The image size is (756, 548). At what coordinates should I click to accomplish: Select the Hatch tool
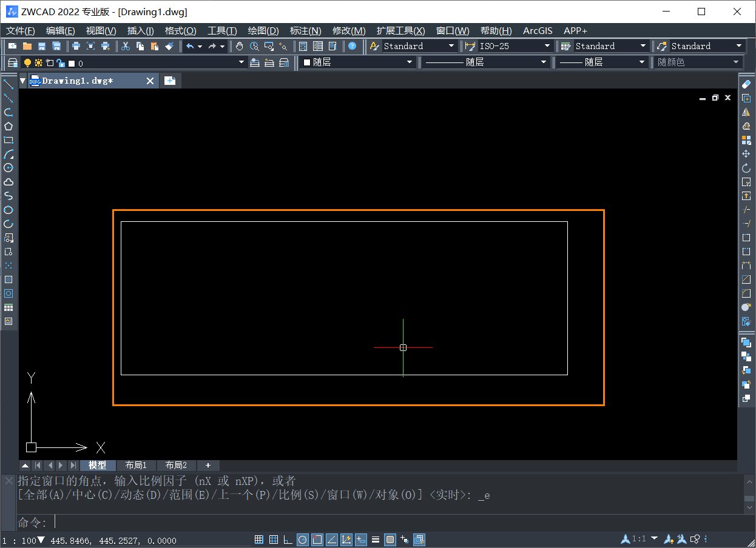coord(8,279)
